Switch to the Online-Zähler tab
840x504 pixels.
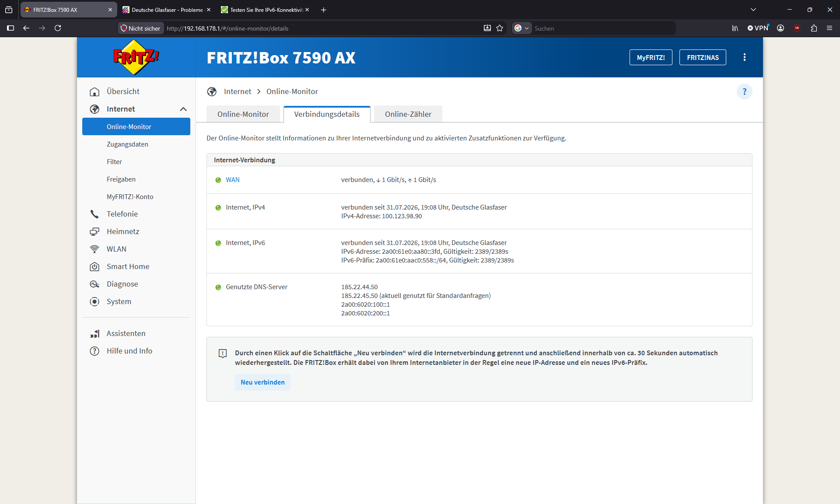408,114
